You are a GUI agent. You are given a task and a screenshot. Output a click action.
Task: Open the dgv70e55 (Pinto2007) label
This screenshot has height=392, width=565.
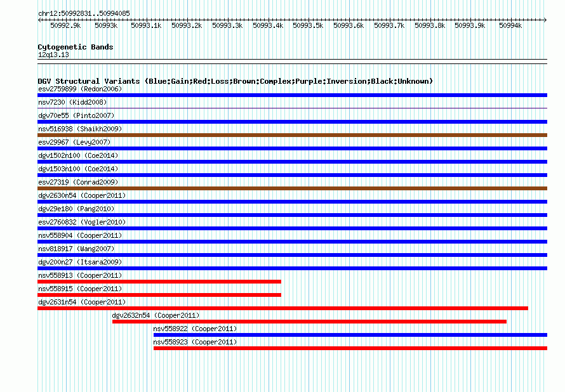click(76, 115)
